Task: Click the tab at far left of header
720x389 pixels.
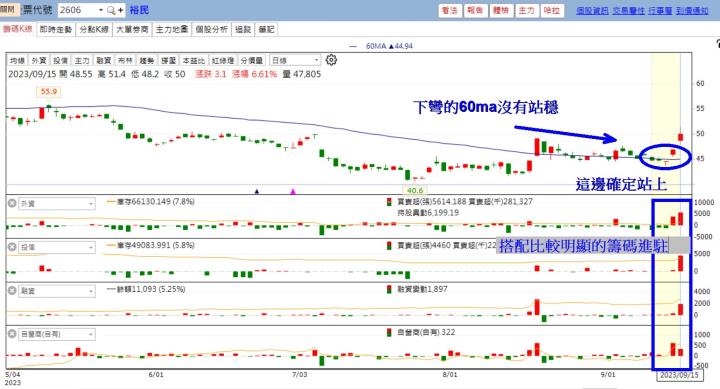Action: [x=10, y=10]
